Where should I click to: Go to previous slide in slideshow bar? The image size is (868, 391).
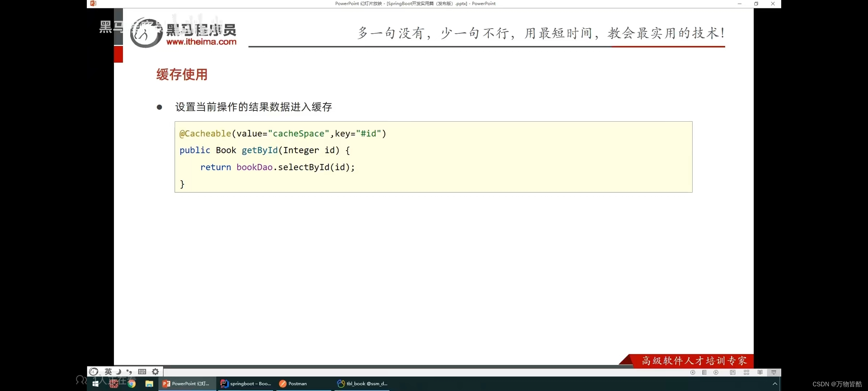pyautogui.click(x=693, y=372)
